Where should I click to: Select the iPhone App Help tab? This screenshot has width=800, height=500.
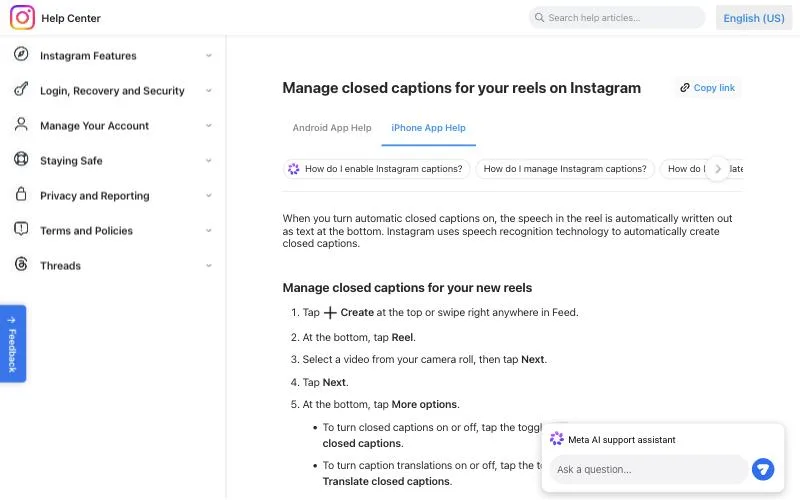(x=428, y=128)
